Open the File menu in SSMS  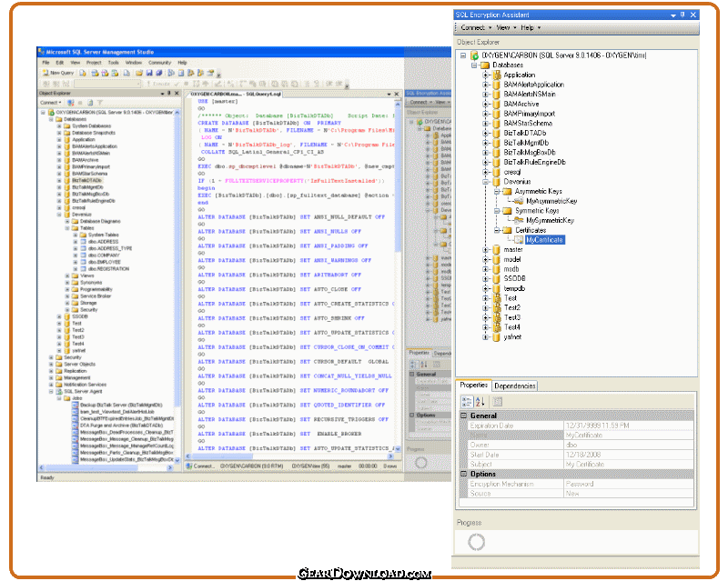click(46, 63)
